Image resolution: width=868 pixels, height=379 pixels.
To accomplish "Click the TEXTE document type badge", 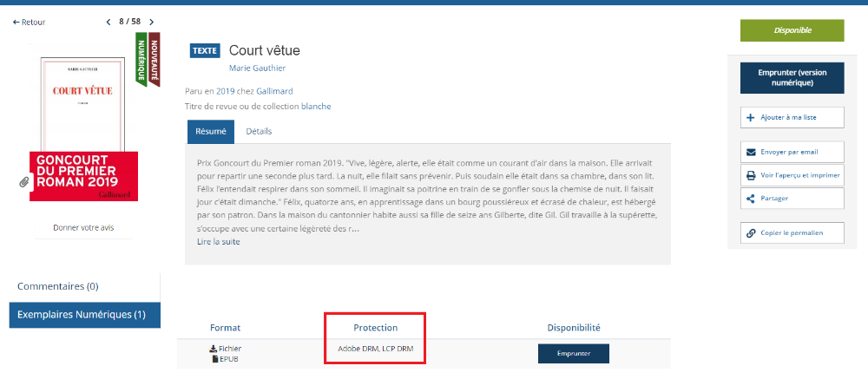I will coord(204,50).
